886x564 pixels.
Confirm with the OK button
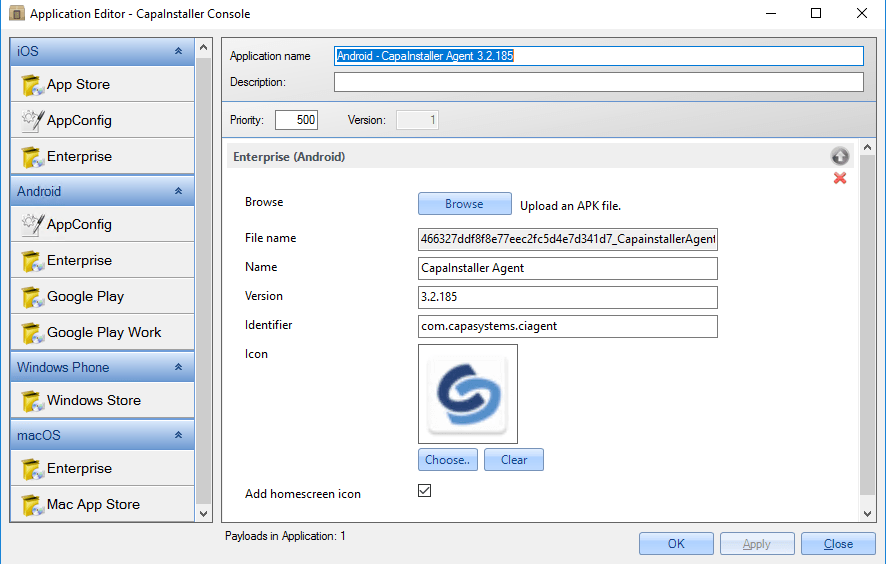[x=676, y=544]
